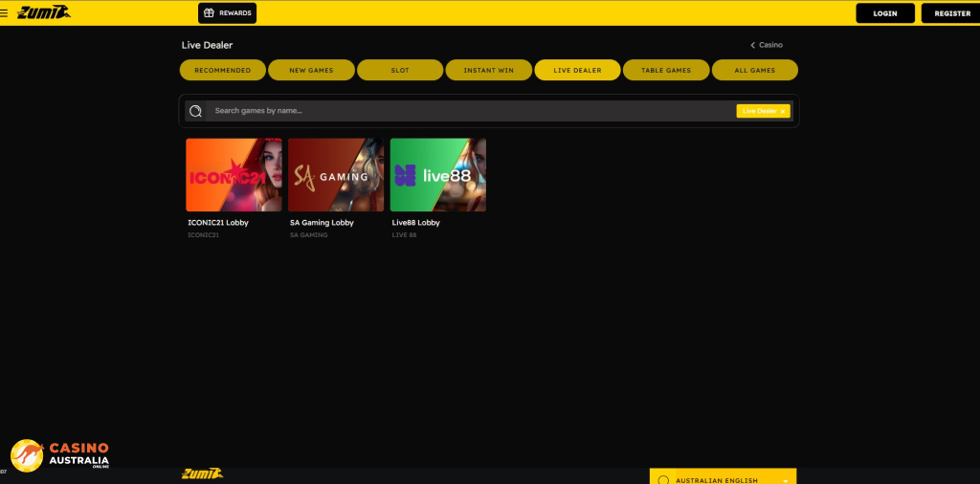
Task: Open the Australian English language dropdown
Action: 724,476
